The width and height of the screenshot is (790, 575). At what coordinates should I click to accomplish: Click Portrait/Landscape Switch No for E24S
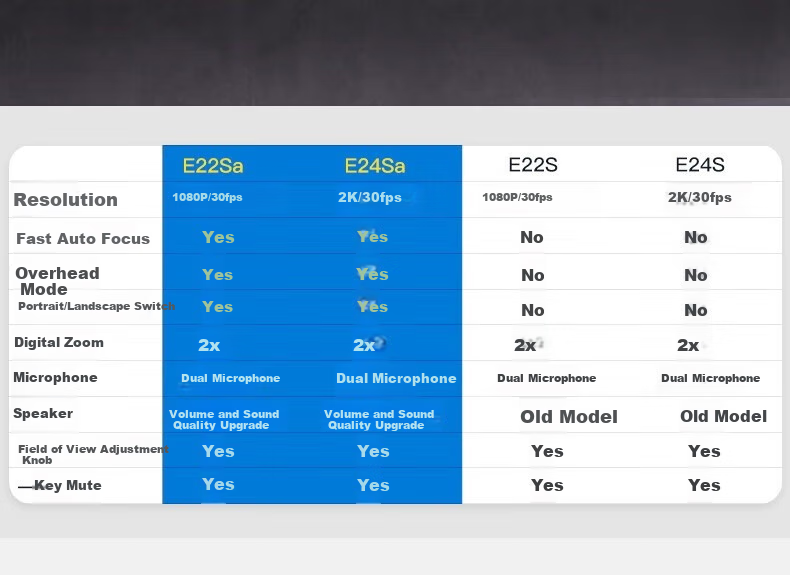(696, 310)
